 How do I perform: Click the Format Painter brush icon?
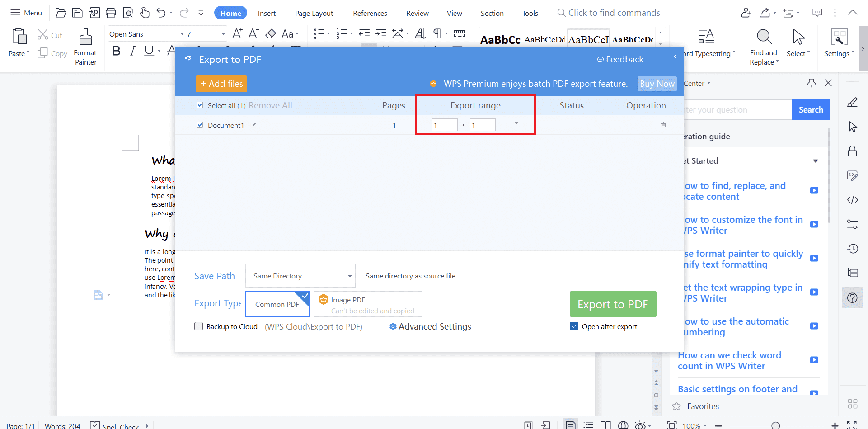pos(85,37)
